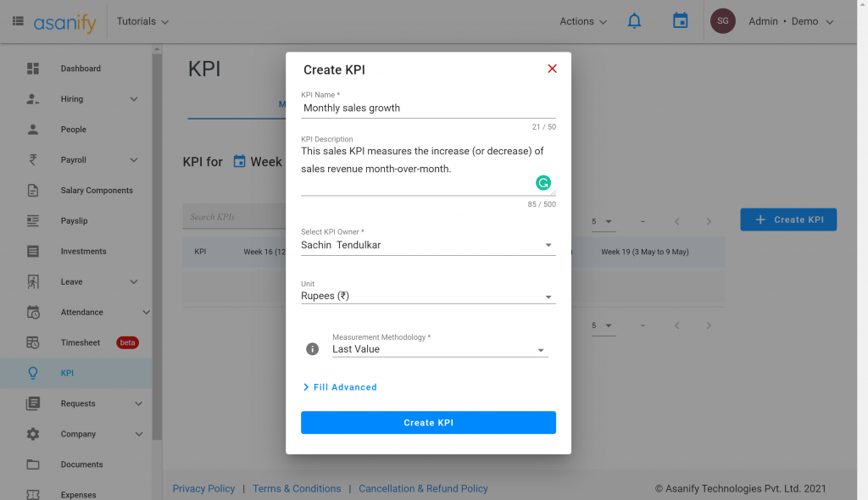Open the Privacy Policy link

coord(203,488)
